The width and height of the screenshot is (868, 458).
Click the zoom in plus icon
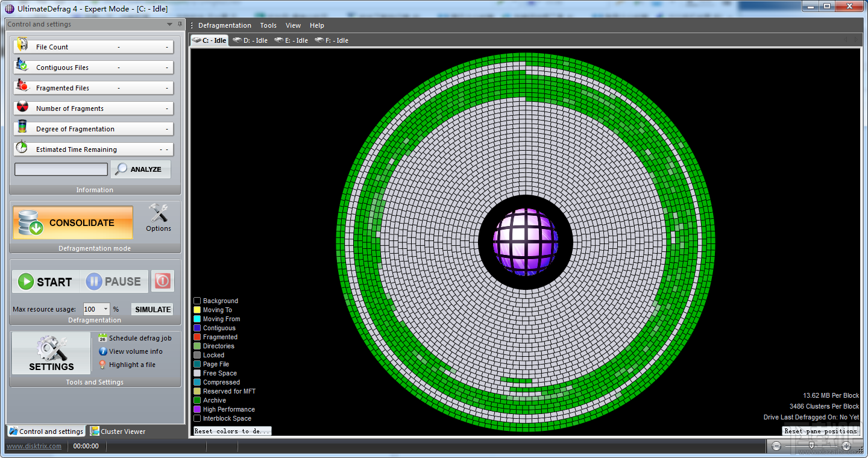(846, 446)
